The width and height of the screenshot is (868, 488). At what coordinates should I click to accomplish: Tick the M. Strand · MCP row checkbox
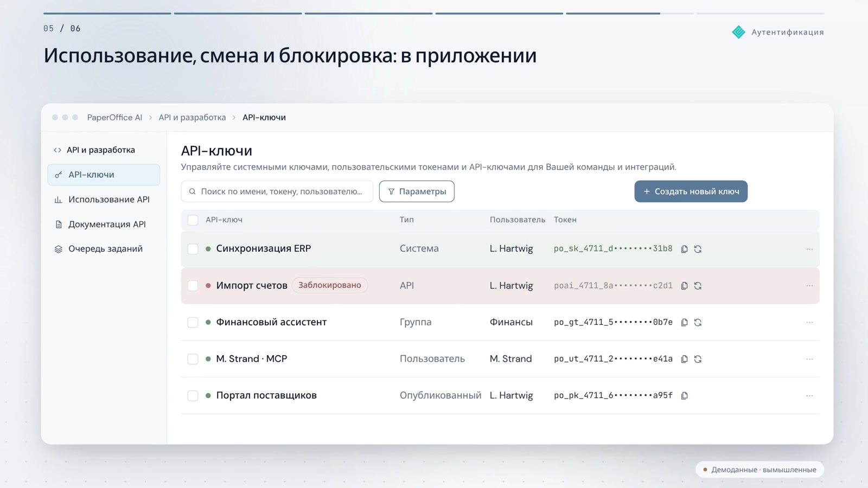[193, 359]
